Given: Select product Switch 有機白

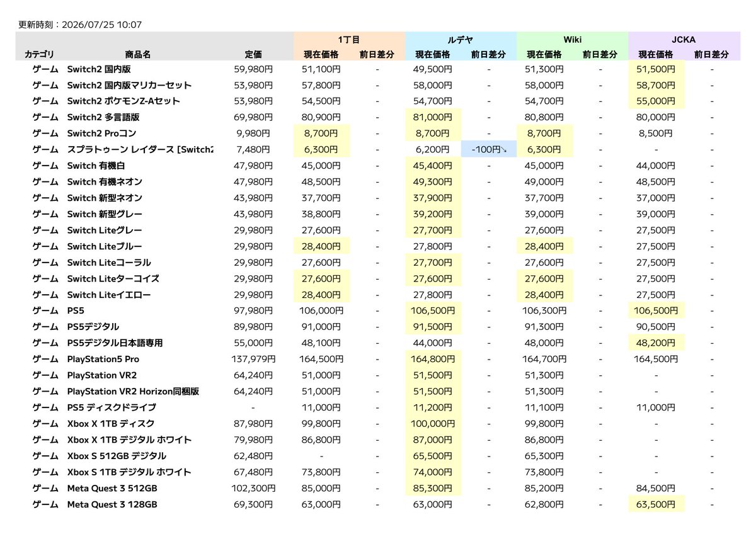Looking at the screenshot, I should coord(96,166).
